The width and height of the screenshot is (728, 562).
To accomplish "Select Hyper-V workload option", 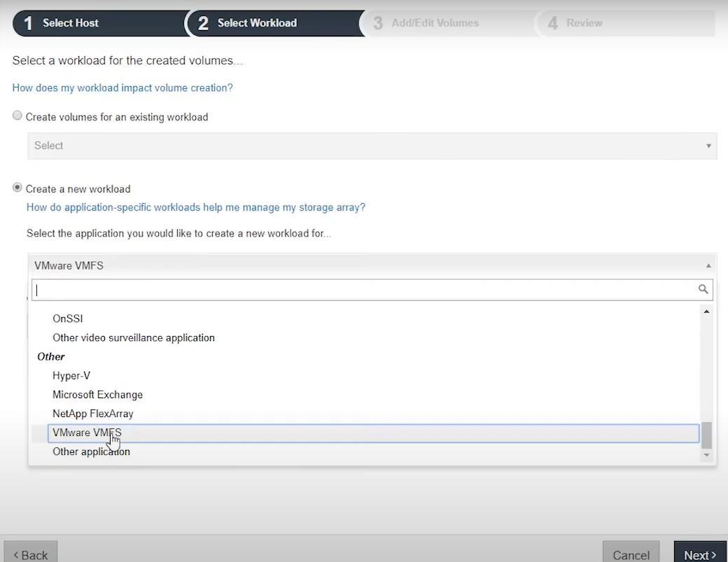I will pyautogui.click(x=71, y=375).
